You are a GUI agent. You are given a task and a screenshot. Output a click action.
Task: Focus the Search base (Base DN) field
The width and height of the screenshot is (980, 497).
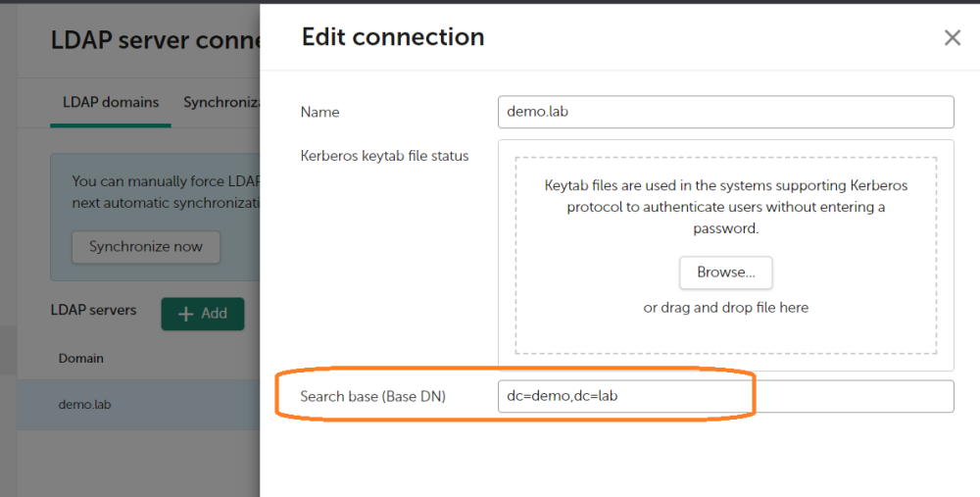pyautogui.click(x=725, y=396)
